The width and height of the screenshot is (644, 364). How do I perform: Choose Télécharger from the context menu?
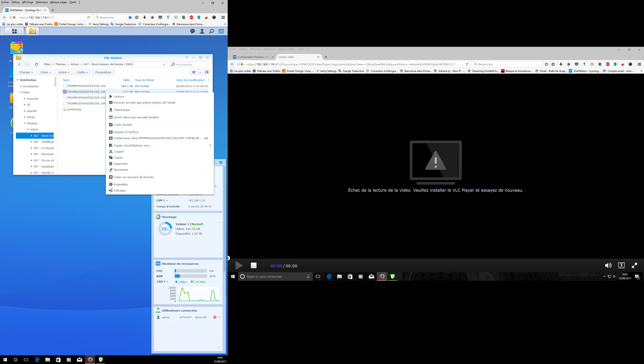tap(122, 110)
